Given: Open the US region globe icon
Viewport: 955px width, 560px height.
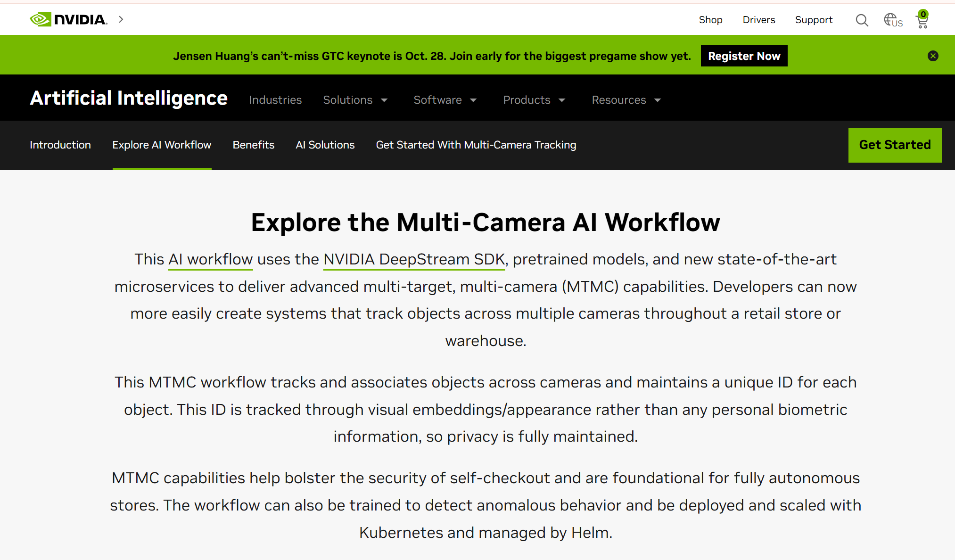Looking at the screenshot, I should 892,20.
